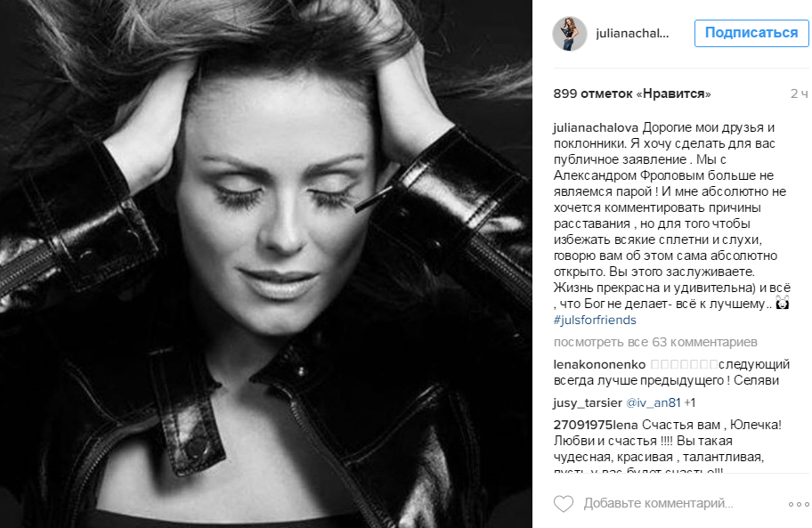
Task: Click the heart like icon
Action: (564, 503)
